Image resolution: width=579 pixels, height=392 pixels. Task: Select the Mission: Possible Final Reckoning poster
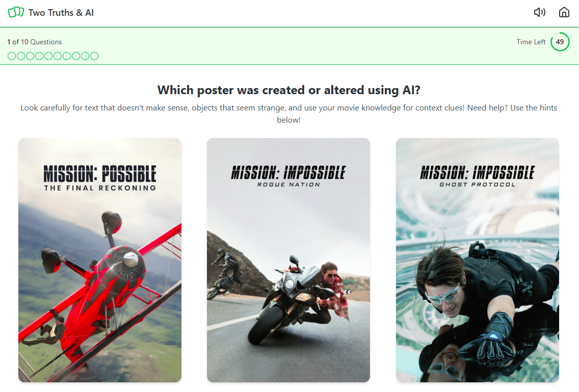pos(100,260)
